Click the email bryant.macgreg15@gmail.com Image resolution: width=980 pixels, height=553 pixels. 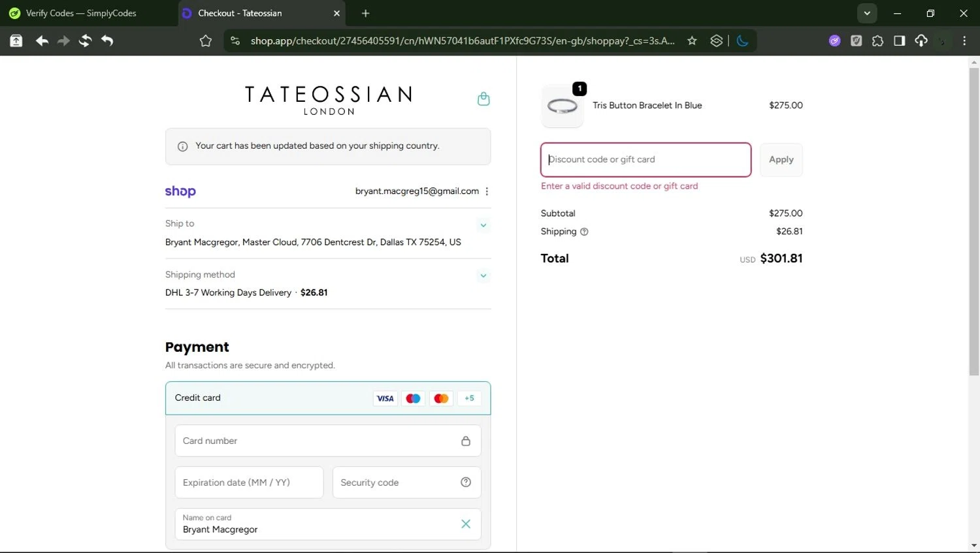tap(417, 191)
